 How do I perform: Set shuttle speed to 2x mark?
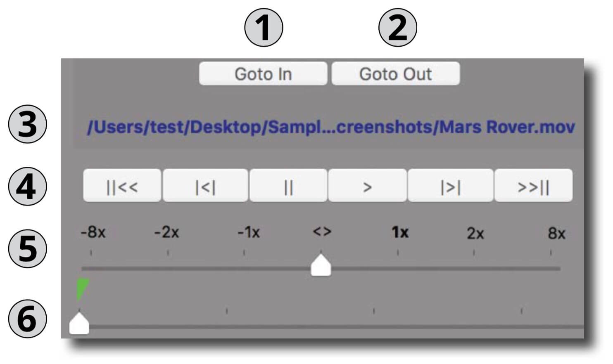click(475, 234)
